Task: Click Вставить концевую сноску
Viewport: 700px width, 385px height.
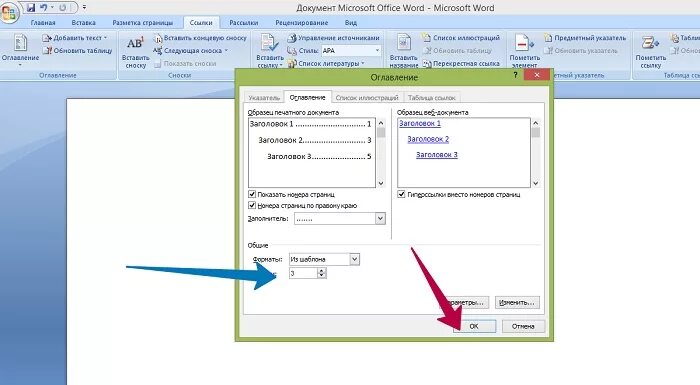Action: click(200, 38)
